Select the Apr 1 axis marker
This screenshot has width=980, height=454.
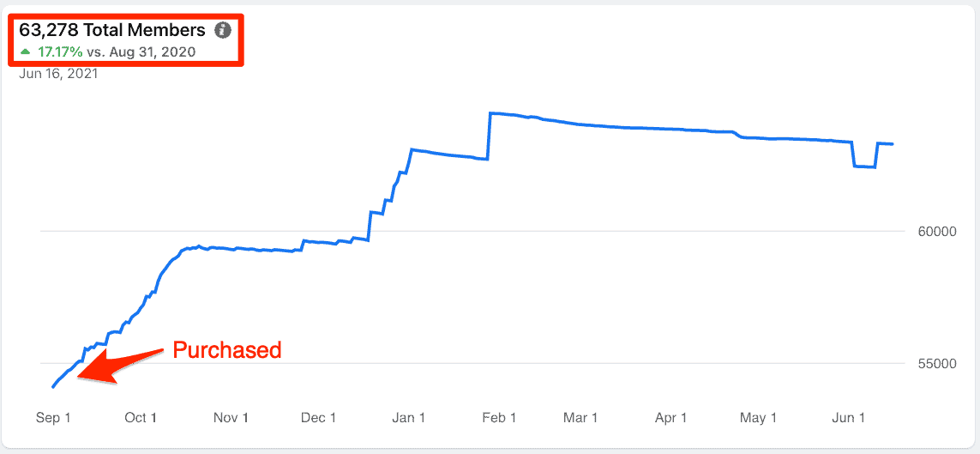point(670,418)
